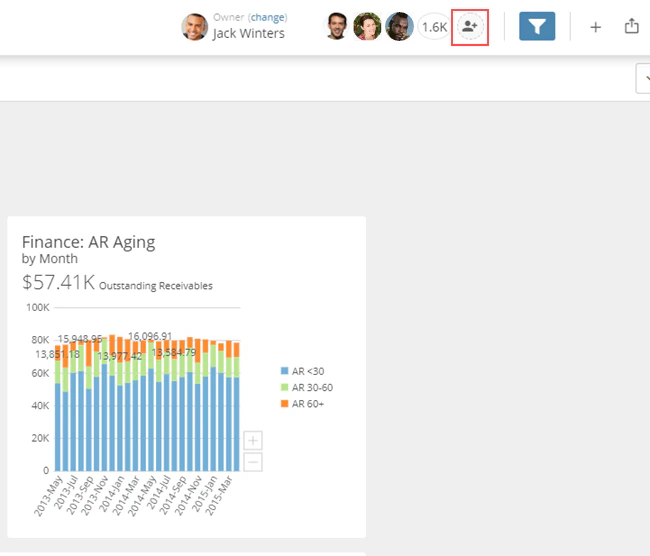The width and height of the screenshot is (650, 556).
Task: Click the woman shared user avatar
Action: click(367, 27)
